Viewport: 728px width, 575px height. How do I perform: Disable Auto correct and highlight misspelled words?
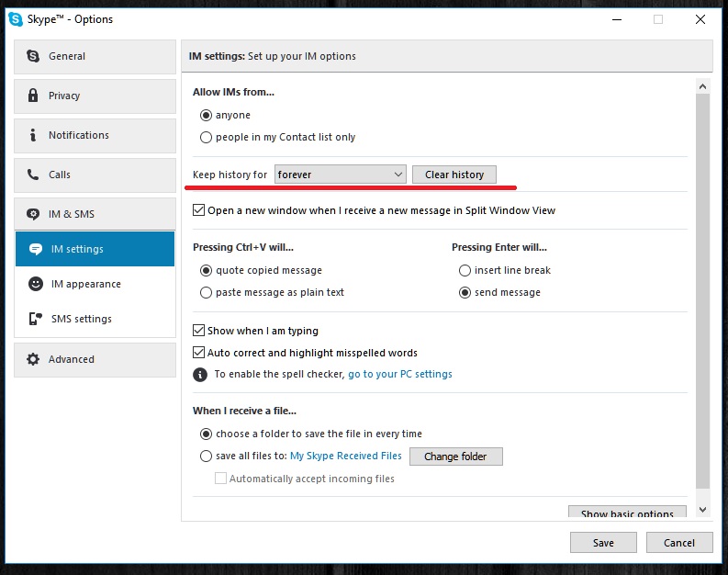click(x=198, y=353)
